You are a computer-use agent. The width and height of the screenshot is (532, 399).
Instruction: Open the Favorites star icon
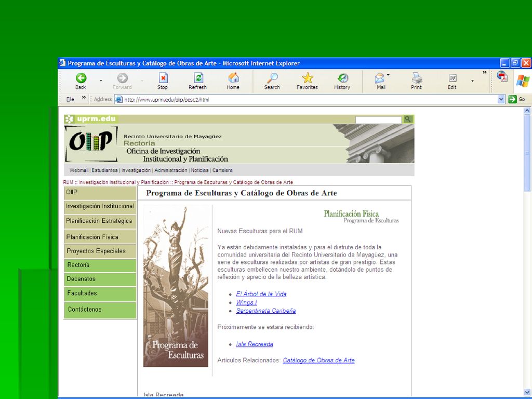coord(308,78)
